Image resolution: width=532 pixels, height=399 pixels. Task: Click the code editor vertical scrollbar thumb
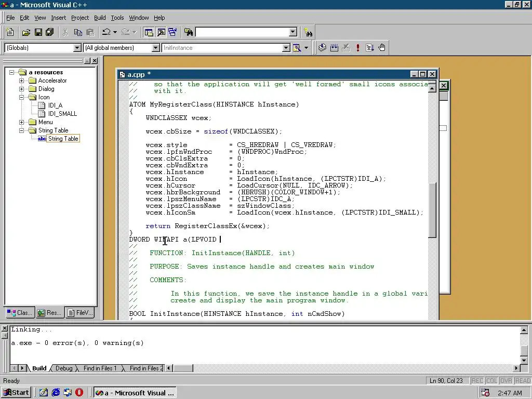pos(432,210)
